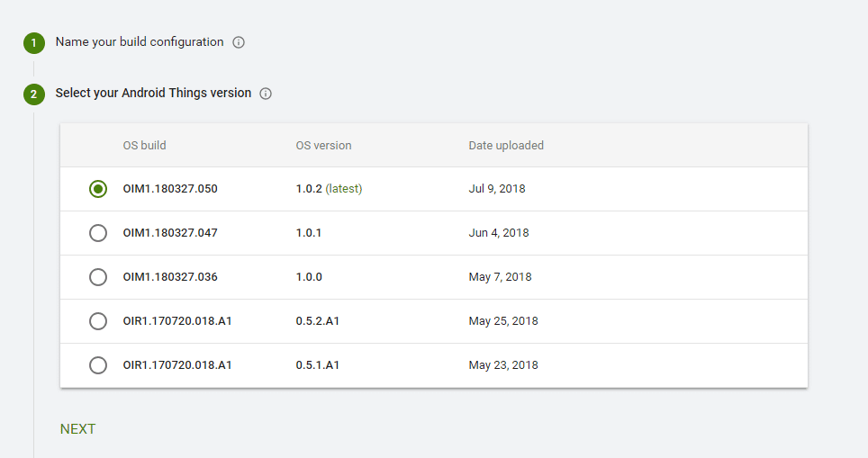Viewport: 868px width, 458px height.
Task: Click the 1.0.0 version cell
Action: click(x=309, y=277)
